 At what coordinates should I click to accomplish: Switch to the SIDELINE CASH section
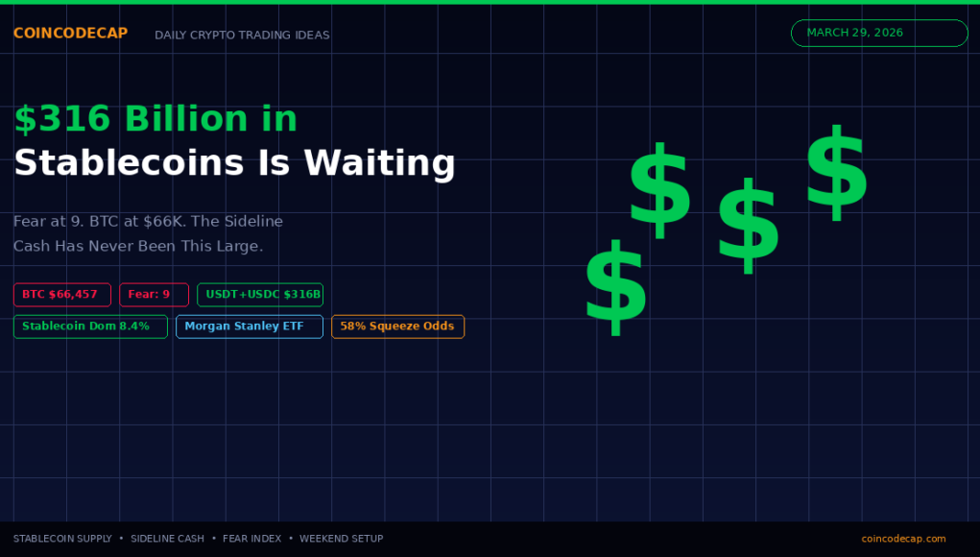click(x=167, y=539)
